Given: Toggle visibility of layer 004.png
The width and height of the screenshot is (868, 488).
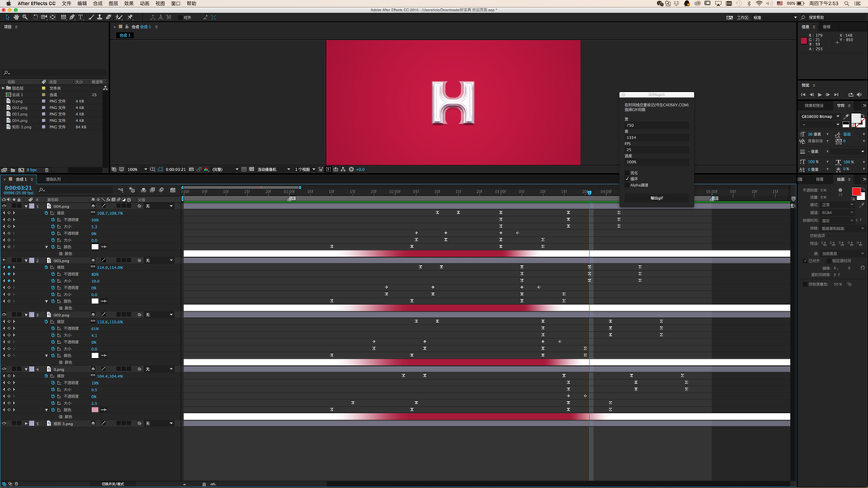Looking at the screenshot, I should coord(4,206).
